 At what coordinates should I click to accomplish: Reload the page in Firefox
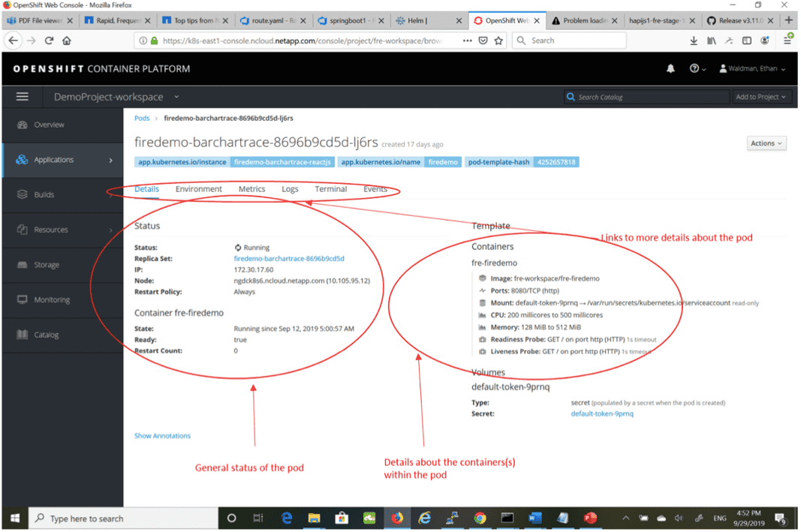coord(50,41)
